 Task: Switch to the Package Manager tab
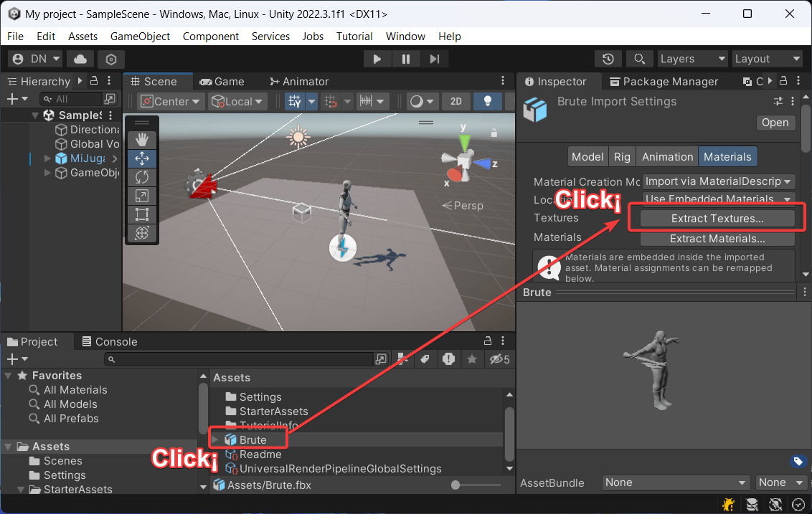tap(664, 81)
